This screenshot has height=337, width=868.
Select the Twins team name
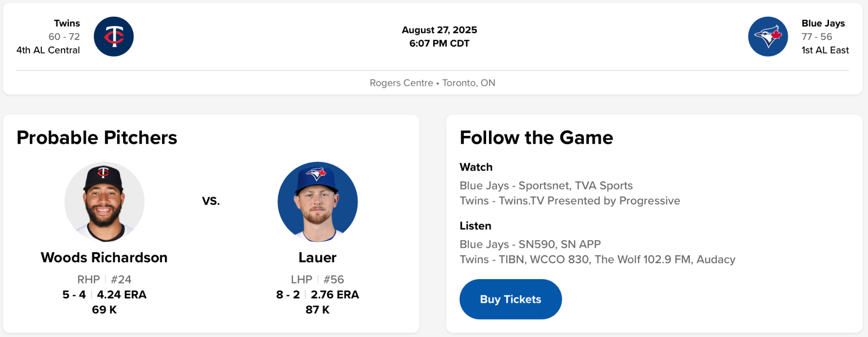pyautogui.click(x=67, y=23)
